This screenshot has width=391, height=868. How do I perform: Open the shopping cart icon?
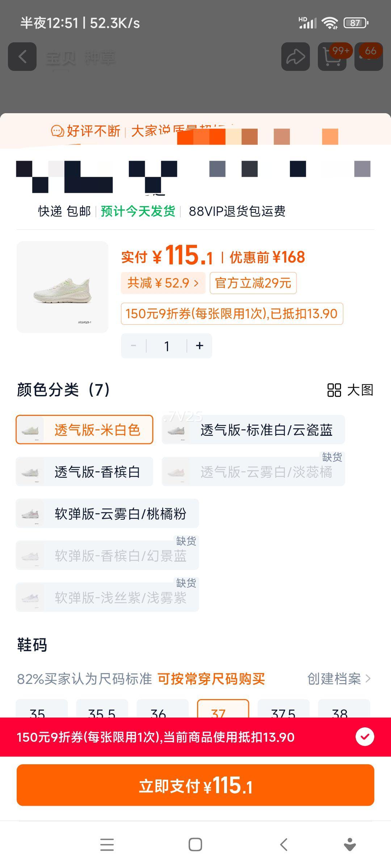tap(332, 57)
